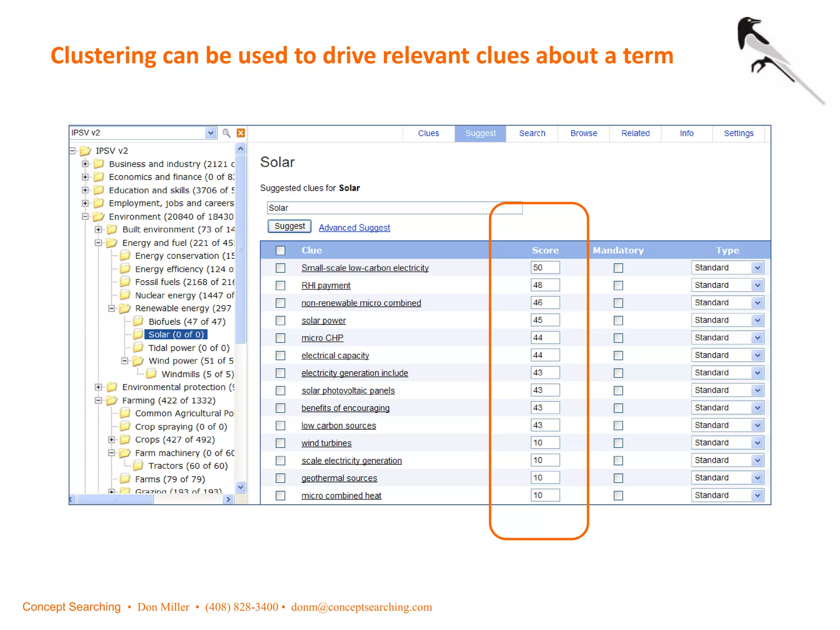840x630 pixels.
Task: Select Economics and finance tree item
Action: [172, 177]
